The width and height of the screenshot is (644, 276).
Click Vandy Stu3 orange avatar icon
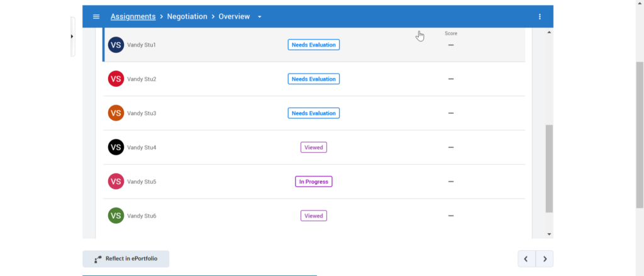point(116,113)
